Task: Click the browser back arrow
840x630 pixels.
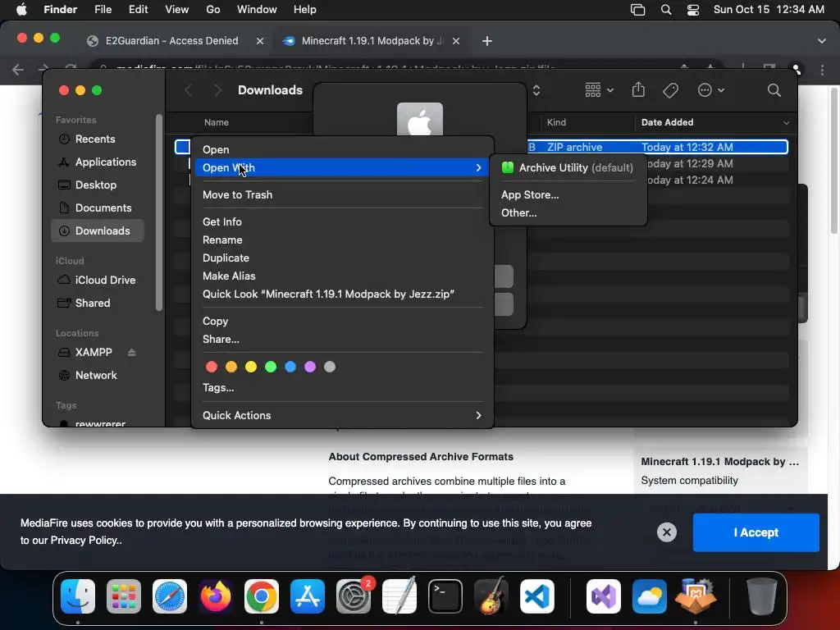Action: pyautogui.click(x=18, y=69)
